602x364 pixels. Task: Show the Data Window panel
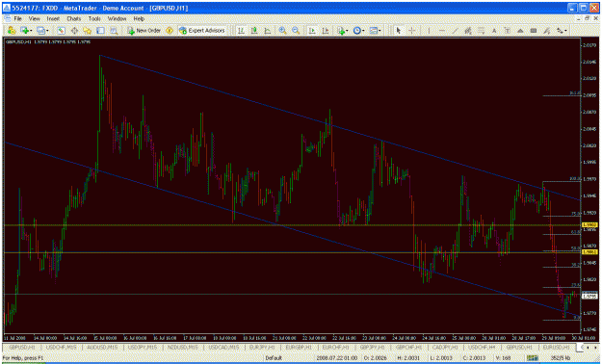(74, 31)
